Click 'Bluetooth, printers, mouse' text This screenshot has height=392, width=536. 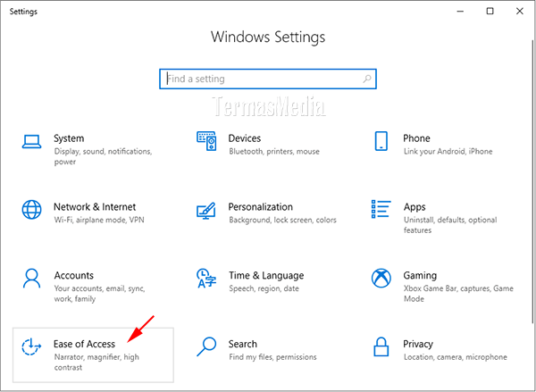274,152
